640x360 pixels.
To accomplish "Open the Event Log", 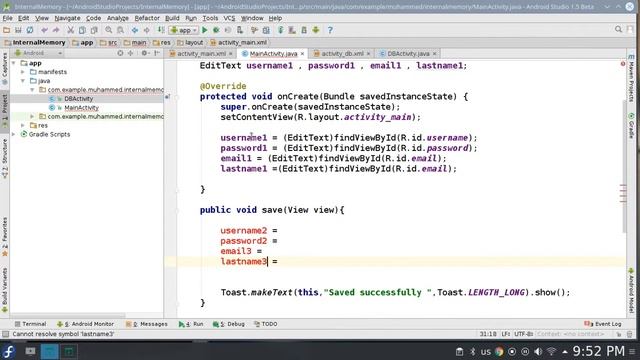I will [x=603, y=324].
